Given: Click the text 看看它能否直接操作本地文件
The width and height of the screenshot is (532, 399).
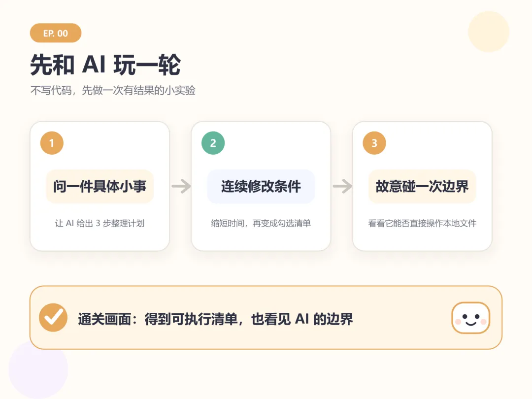Looking at the screenshot, I should pyautogui.click(x=422, y=223).
